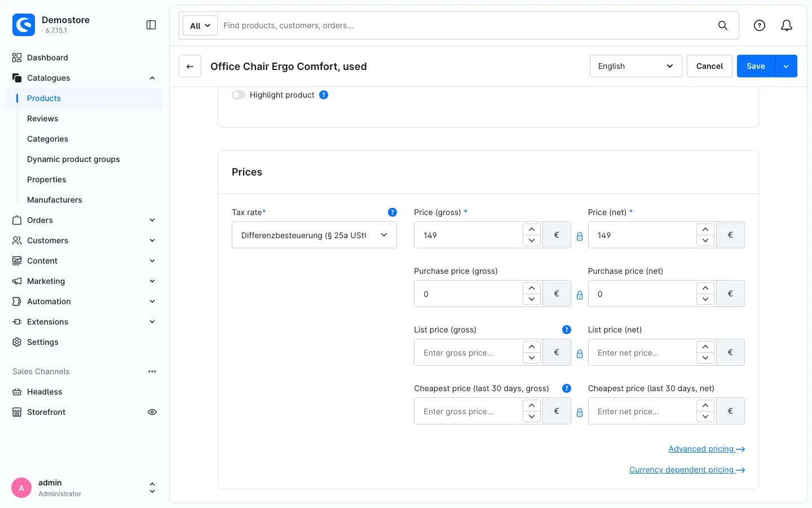Open the Sales Channels three-dot menu
This screenshot has height=508, width=812.
click(152, 371)
